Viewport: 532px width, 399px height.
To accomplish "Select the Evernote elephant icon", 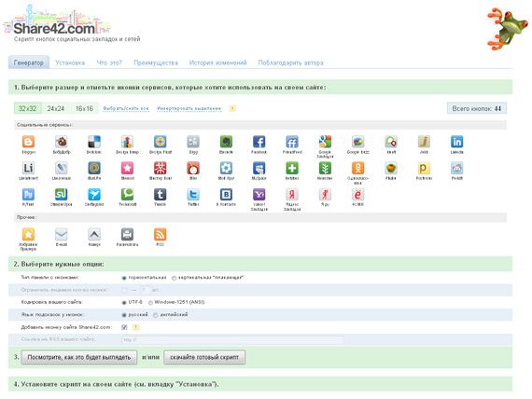I will click(x=226, y=142).
